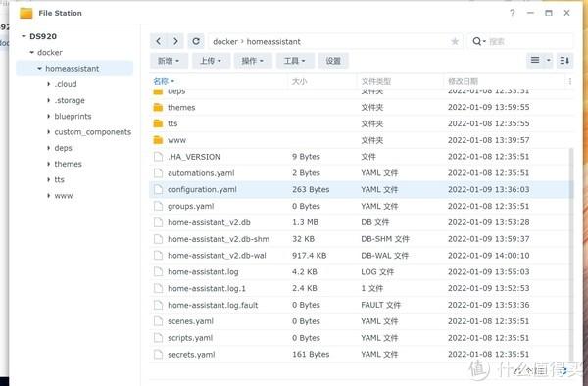Select the themes folder icon in list
This screenshot has width=588, height=386.
[x=158, y=107]
